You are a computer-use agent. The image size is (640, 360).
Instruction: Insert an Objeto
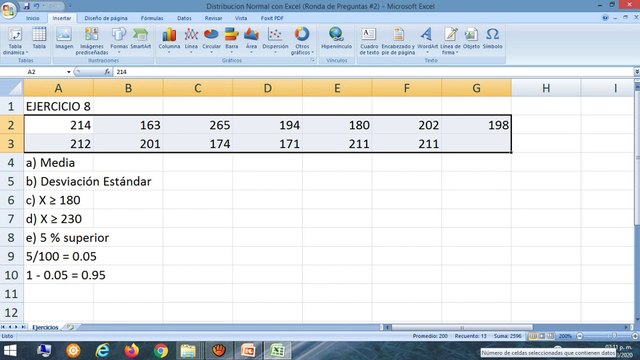471,39
